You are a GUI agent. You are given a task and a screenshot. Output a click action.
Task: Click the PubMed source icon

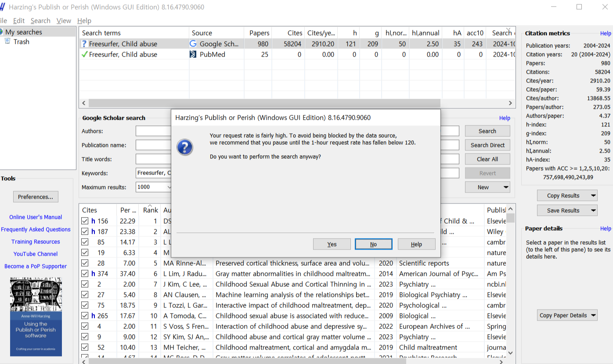pyautogui.click(x=193, y=54)
